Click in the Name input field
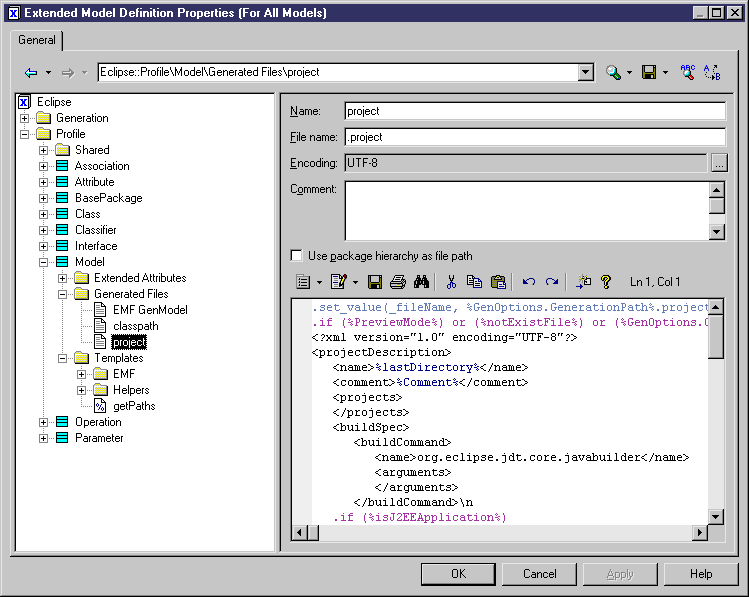The width and height of the screenshot is (749, 597). pos(535,111)
